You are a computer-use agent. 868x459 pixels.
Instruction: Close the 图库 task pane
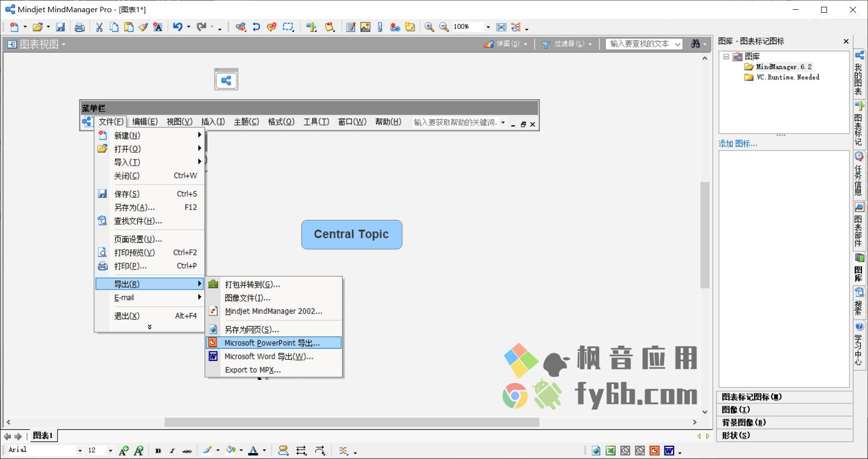pos(846,42)
